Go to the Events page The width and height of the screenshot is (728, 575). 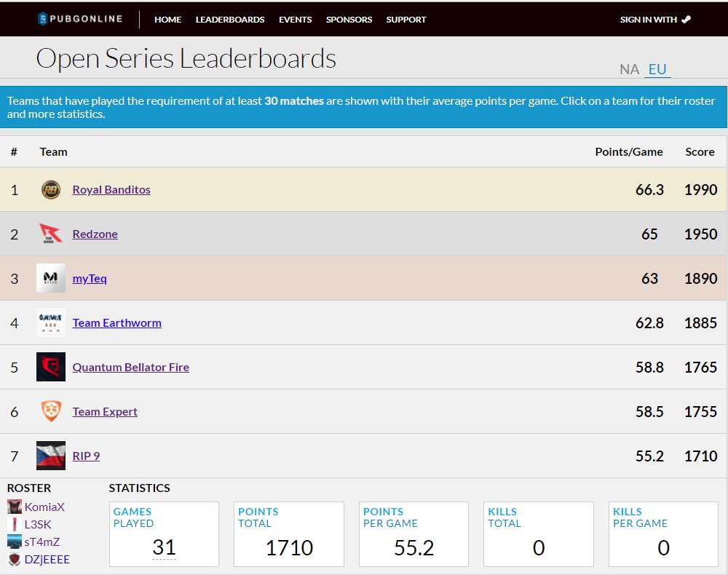coord(296,20)
